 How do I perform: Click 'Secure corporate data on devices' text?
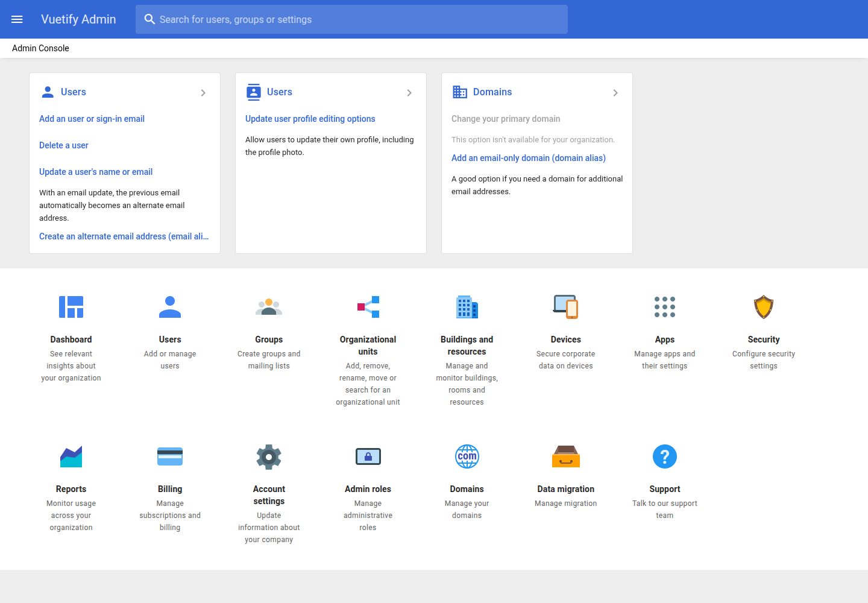566,360
